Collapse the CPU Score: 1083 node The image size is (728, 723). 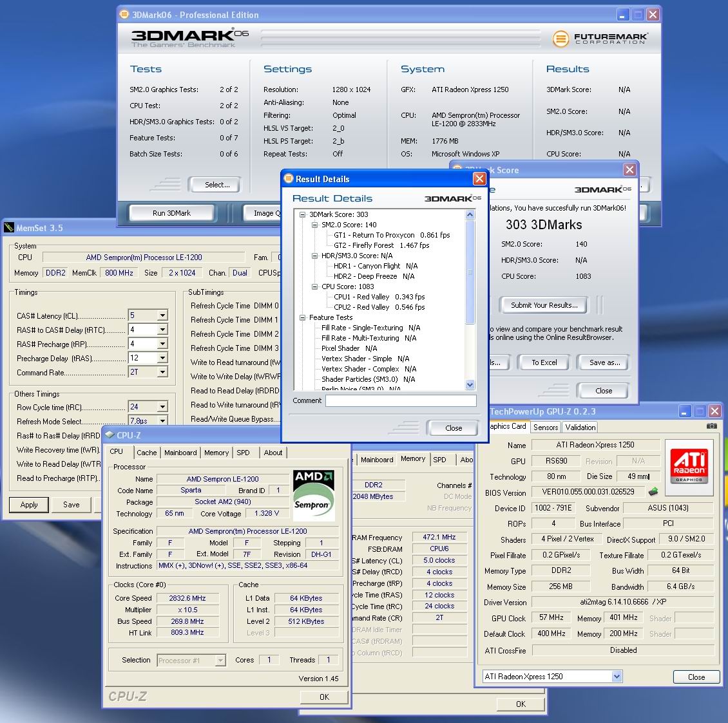pyautogui.click(x=315, y=286)
